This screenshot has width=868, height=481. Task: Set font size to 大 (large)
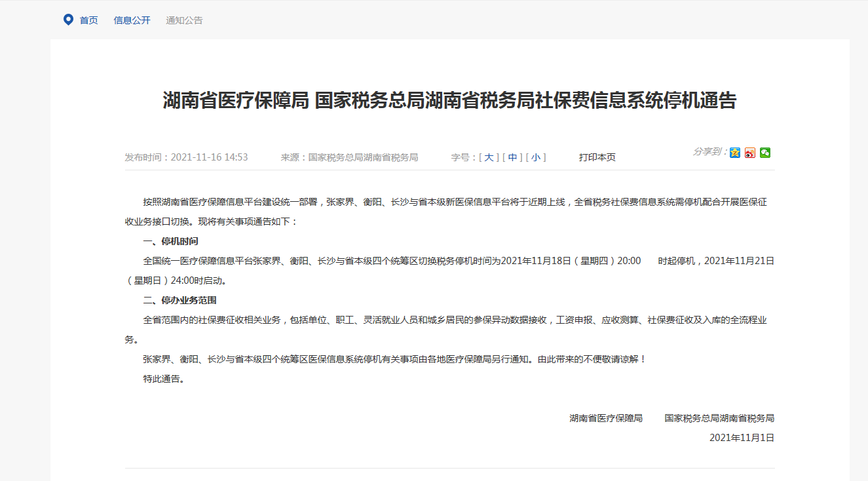click(489, 157)
